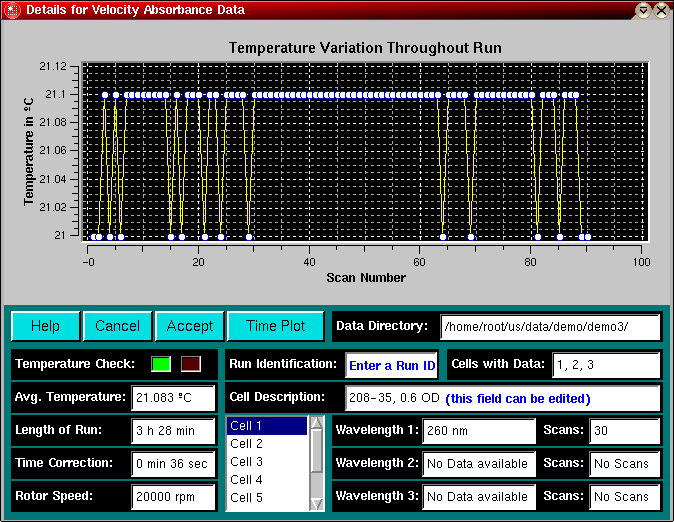The image size is (674, 522).
Task: Edit the Cell Description field
Action: click(x=502, y=398)
